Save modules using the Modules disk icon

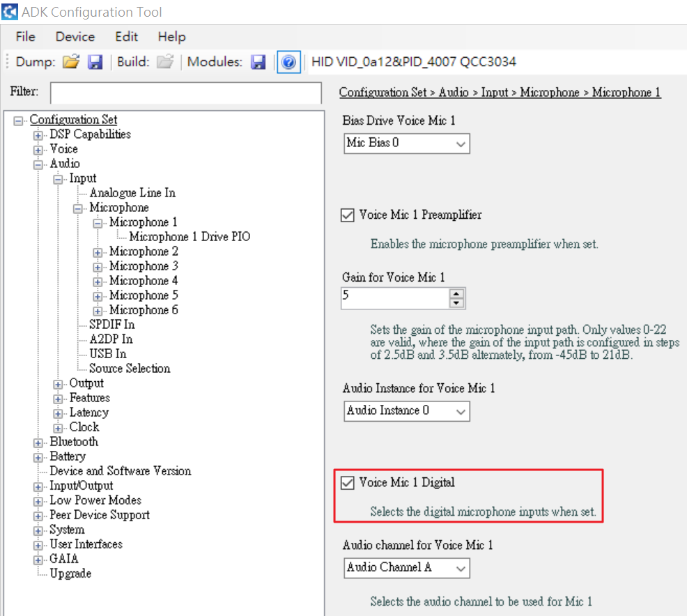pyautogui.click(x=258, y=62)
